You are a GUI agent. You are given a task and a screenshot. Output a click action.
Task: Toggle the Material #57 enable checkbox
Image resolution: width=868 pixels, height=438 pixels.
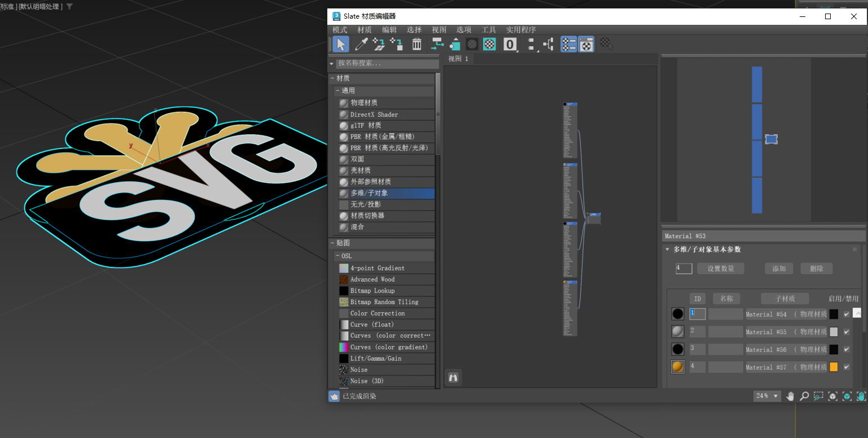point(846,367)
